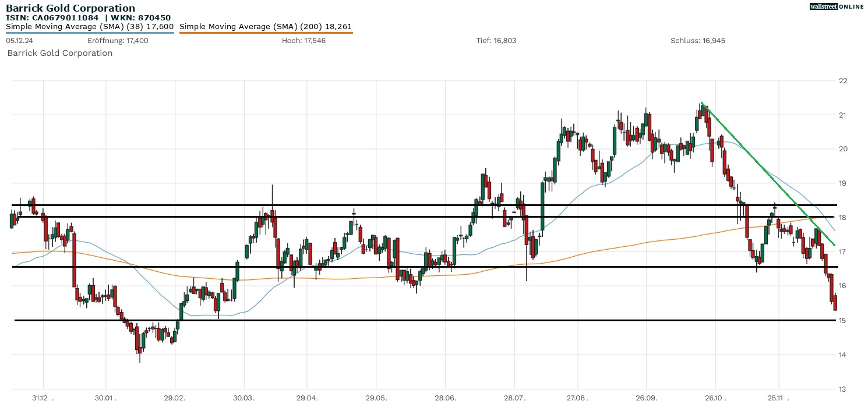This screenshot has height=401, width=868.
Task: Click the green descending trend line
Action: click(768, 174)
